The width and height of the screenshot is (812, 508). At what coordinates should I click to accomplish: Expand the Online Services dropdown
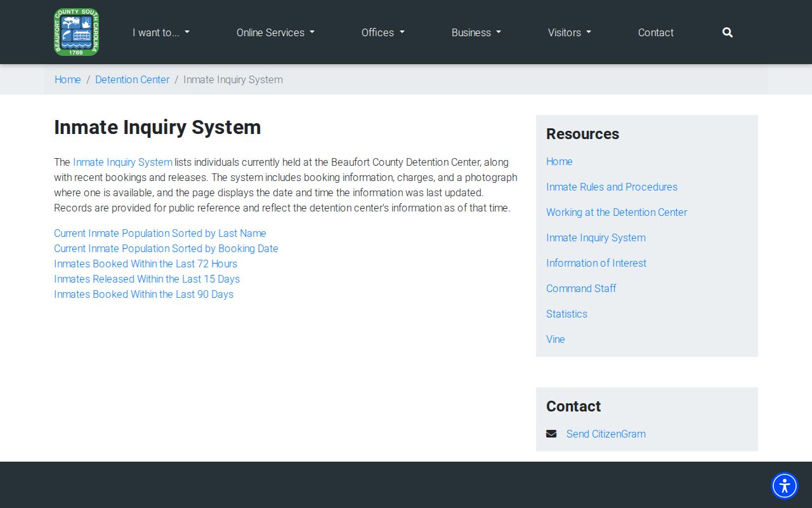click(275, 32)
